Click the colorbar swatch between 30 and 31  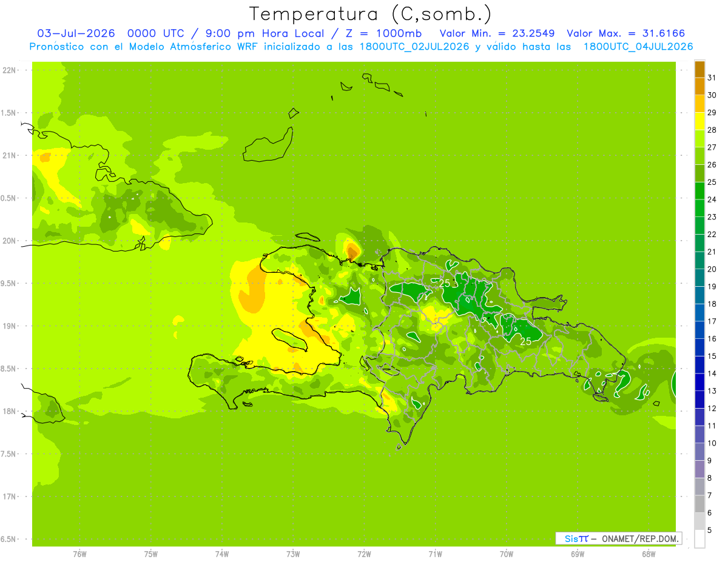699,86
